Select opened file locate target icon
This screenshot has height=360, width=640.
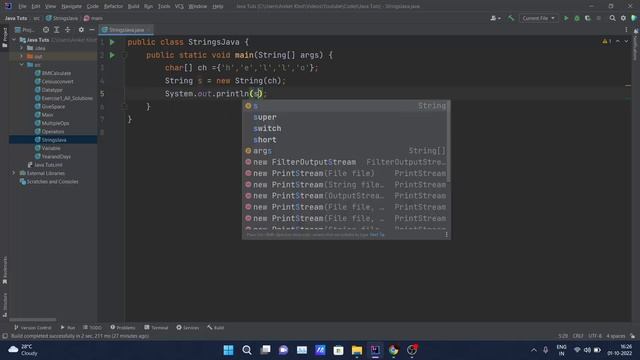coord(46,30)
